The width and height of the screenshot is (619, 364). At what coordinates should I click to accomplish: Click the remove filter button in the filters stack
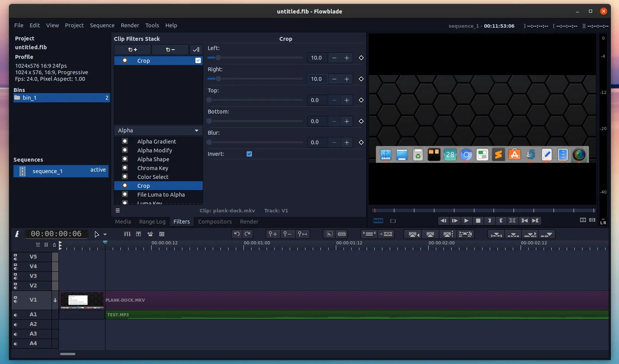(170, 50)
